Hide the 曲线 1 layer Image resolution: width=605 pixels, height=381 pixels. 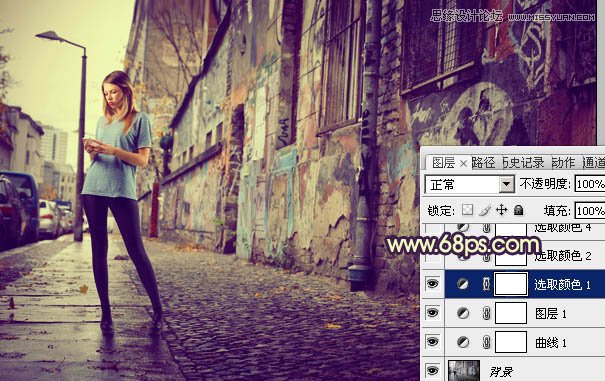click(433, 342)
